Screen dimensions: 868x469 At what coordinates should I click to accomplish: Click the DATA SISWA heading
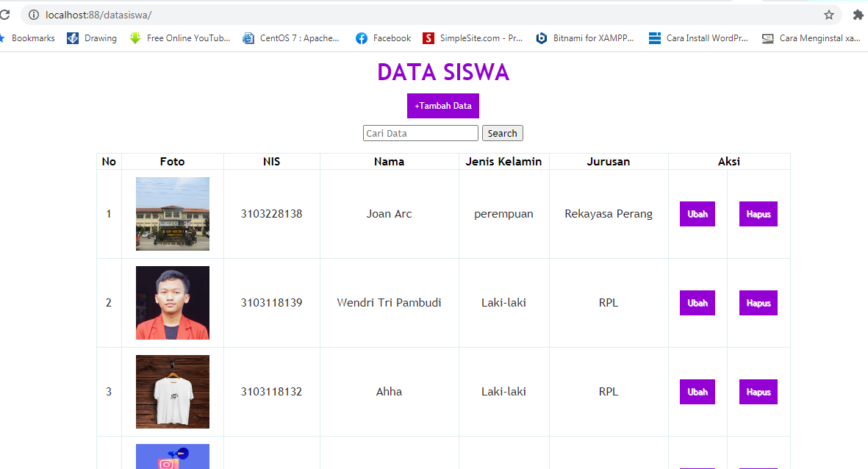coord(443,72)
